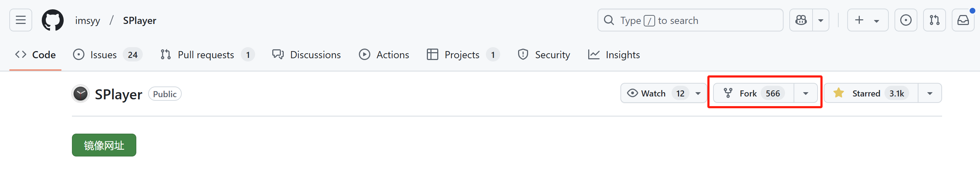Click the search magnifier icon
The image size is (980, 174).
pyautogui.click(x=609, y=20)
